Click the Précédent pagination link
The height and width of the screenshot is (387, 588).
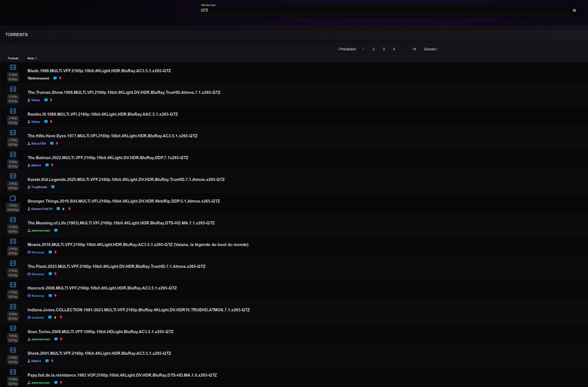[x=347, y=49]
